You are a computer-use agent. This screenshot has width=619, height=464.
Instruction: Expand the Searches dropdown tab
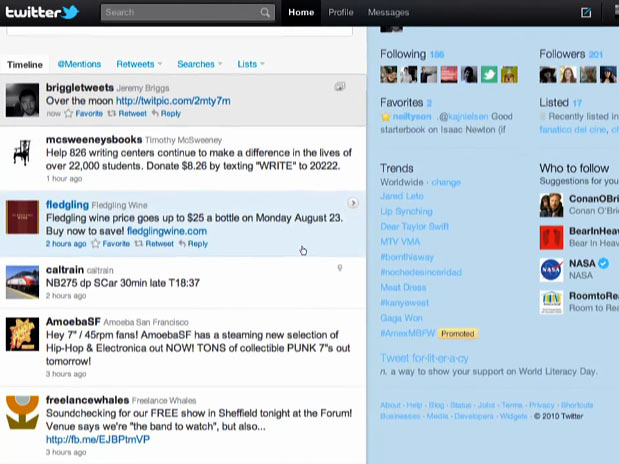point(200,64)
